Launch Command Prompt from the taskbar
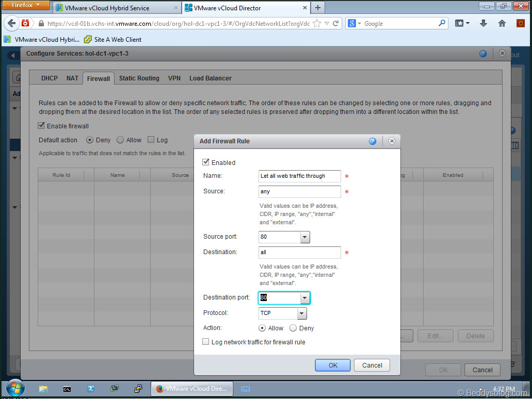The width and height of the screenshot is (532, 399). pyautogui.click(x=67, y=389)
